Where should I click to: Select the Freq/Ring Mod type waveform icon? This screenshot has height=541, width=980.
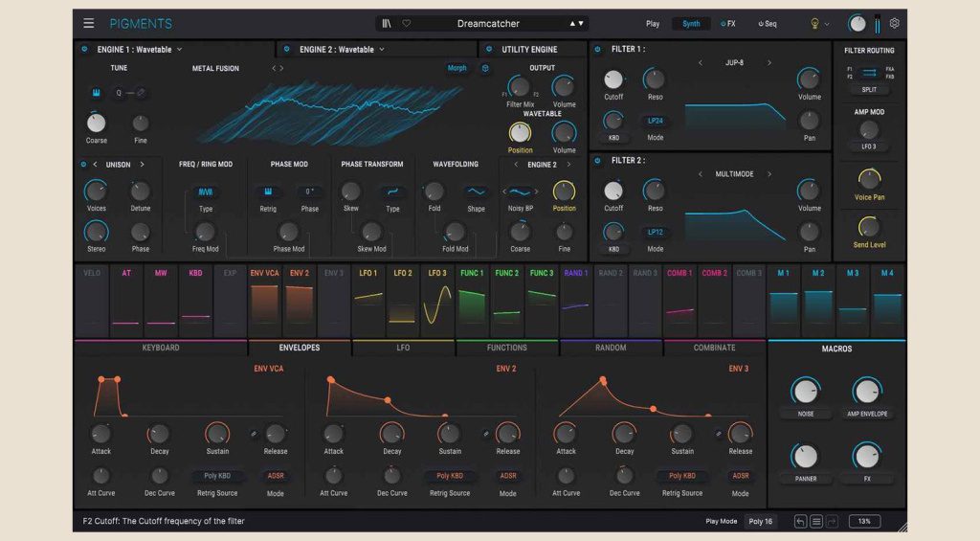206,192
